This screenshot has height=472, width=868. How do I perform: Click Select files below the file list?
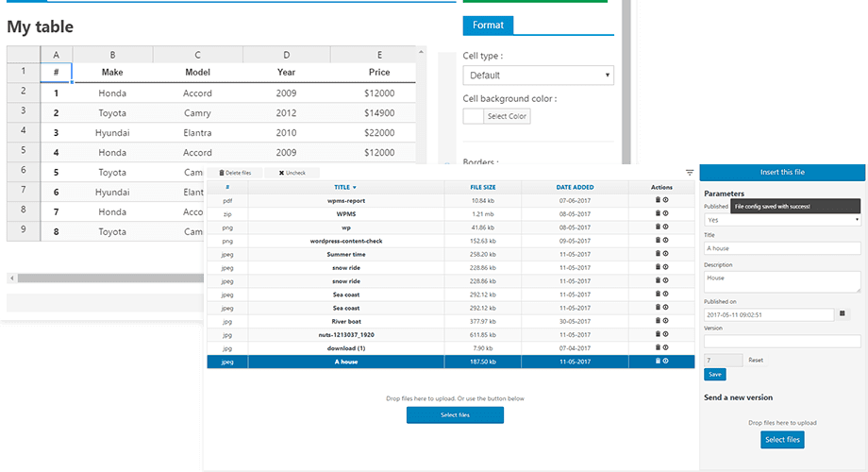[x=455, y=415]
